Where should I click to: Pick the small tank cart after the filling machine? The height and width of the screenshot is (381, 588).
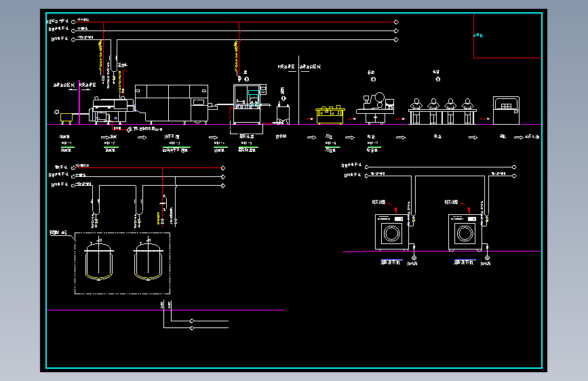click(283, 114)
